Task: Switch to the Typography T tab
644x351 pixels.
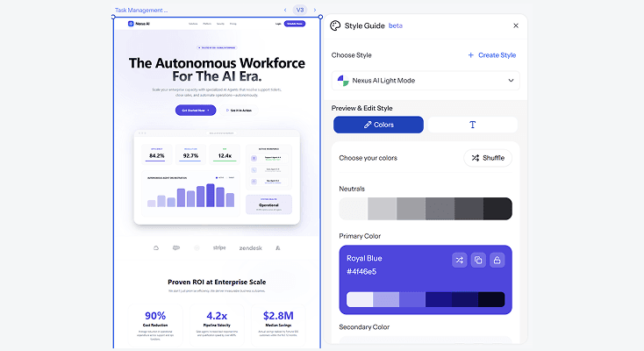Action: click(472, 125)
